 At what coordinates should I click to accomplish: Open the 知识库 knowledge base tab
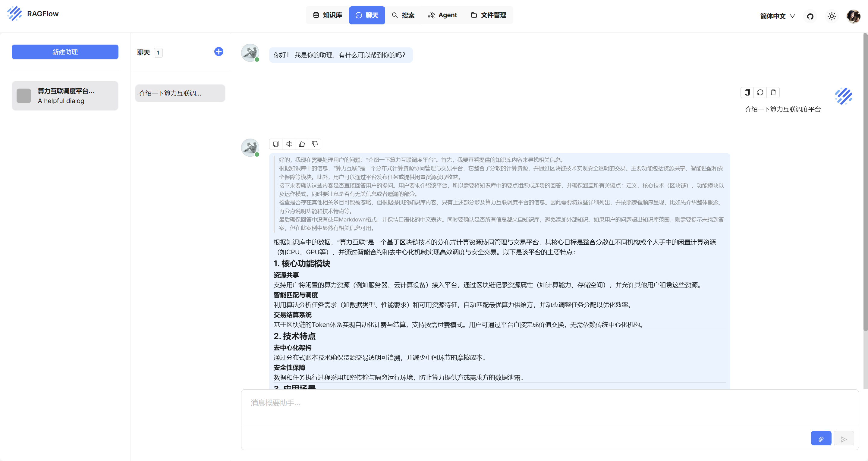[328, 15]
